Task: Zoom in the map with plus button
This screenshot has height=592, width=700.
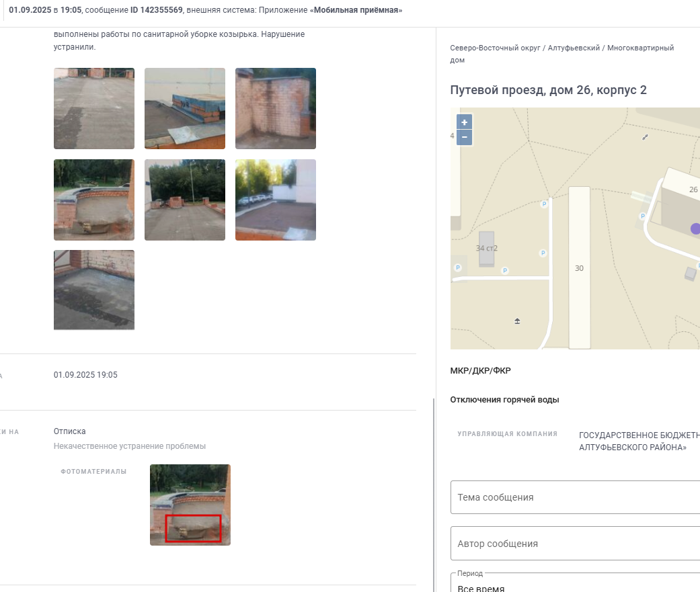Action: (464, 122)
